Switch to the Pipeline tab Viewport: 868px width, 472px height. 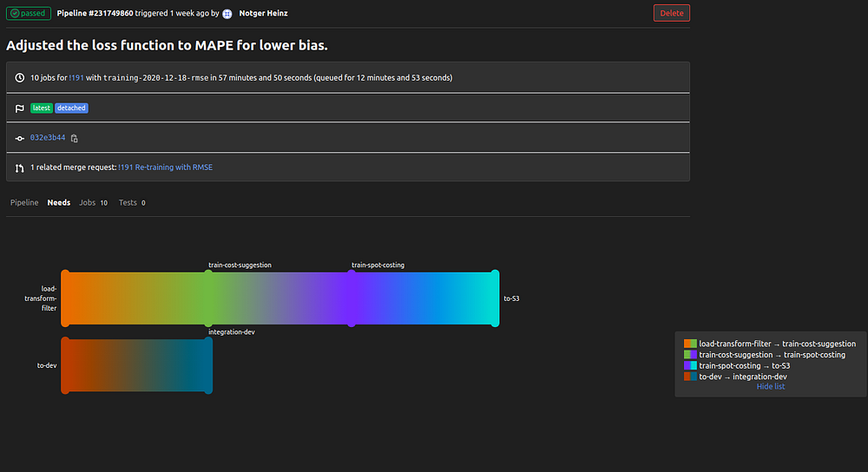[24, 203]
